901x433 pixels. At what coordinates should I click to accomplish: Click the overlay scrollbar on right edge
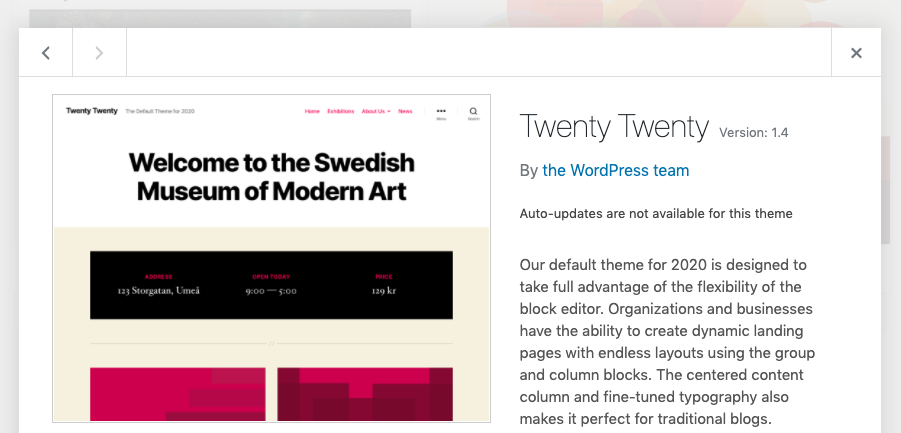885,190
